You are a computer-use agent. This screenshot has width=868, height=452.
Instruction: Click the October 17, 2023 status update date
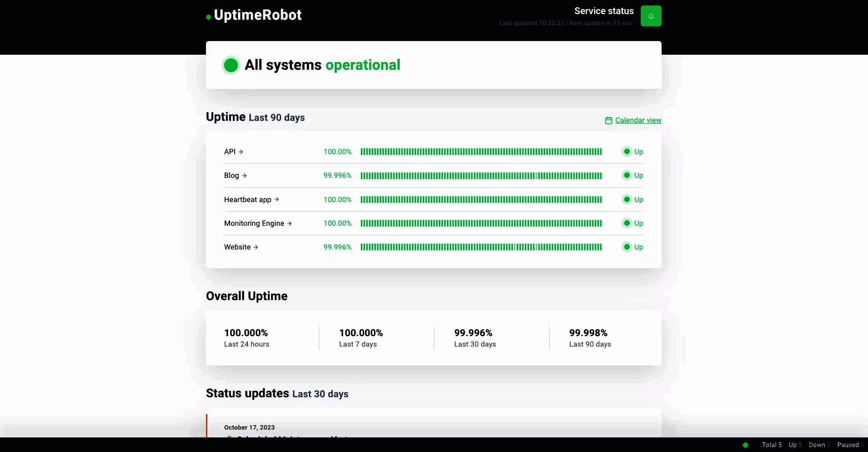pyautogui.click(x=249, y=428)
